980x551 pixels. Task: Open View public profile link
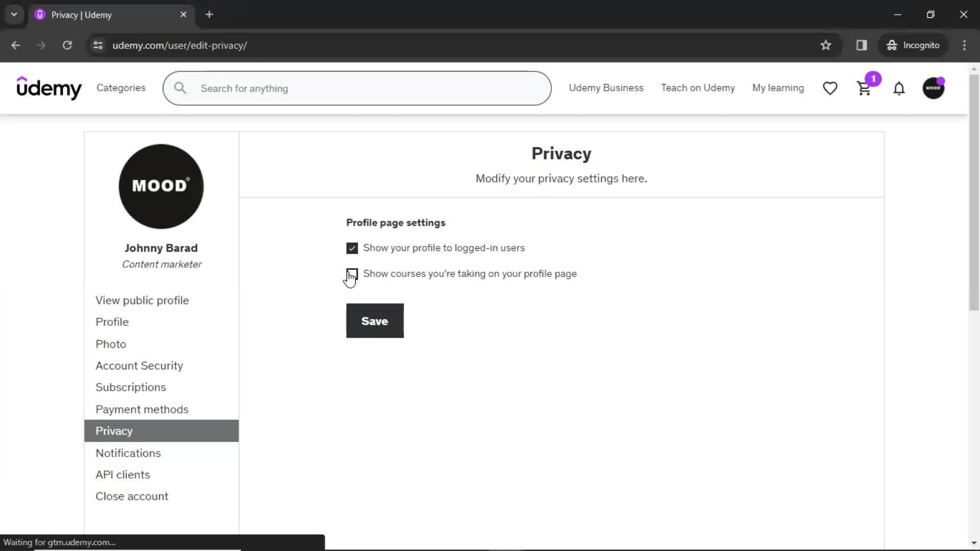142,300
